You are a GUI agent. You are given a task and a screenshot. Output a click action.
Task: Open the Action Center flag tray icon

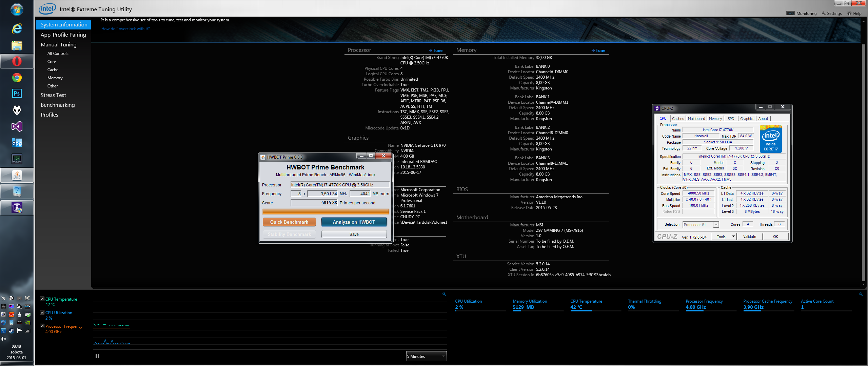click(20, 331)
